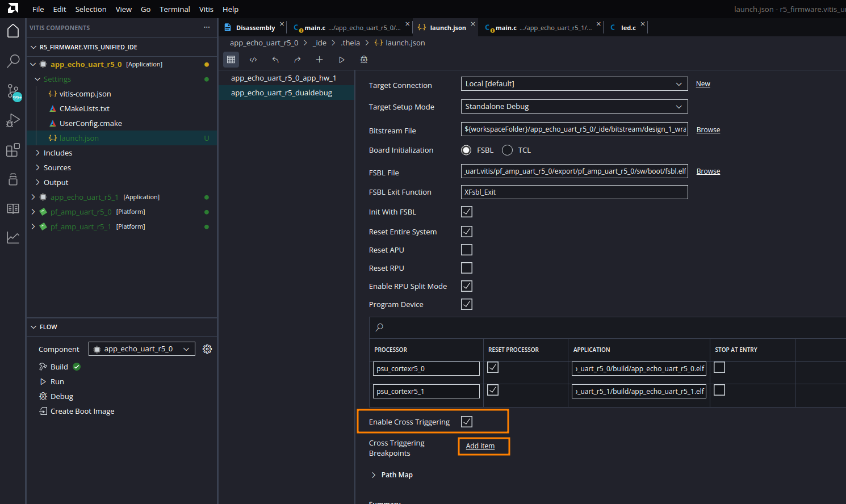Click the Add item link for breakpoints
The width and height of the screenshot is (846, 504).
coord(480,446)
